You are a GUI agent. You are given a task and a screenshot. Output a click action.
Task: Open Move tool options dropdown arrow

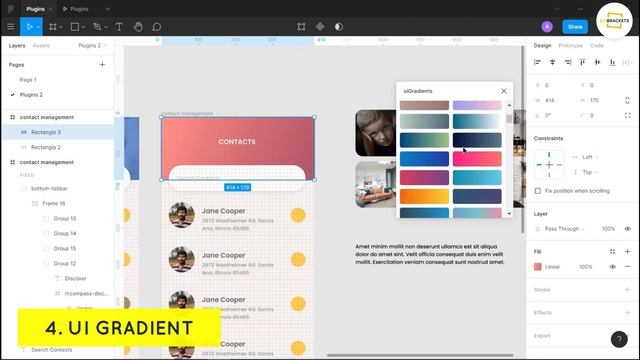point(38,27)
